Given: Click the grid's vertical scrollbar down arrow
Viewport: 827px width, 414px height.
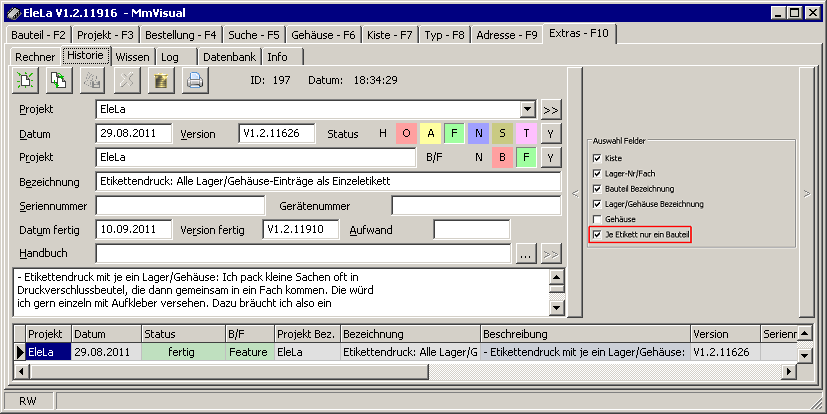Looking at the screenshot, I should coord(804,355).
